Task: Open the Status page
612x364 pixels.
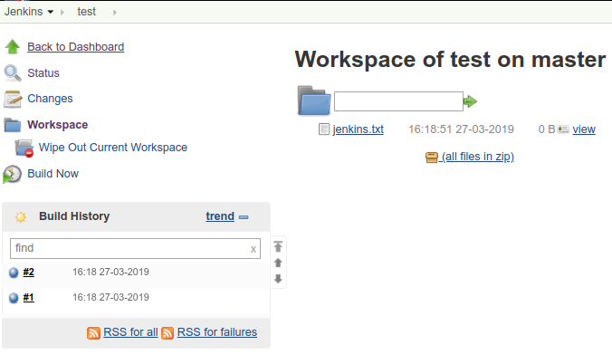Action: (43, 73)
